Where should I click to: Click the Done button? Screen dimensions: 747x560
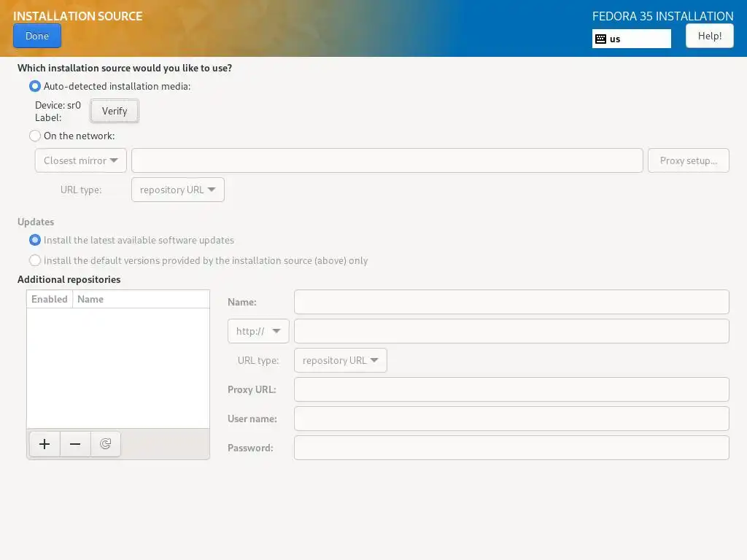[37, 36]
